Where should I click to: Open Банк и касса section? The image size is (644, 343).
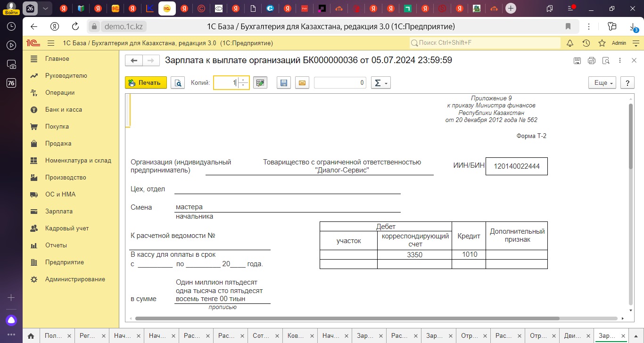63,109
